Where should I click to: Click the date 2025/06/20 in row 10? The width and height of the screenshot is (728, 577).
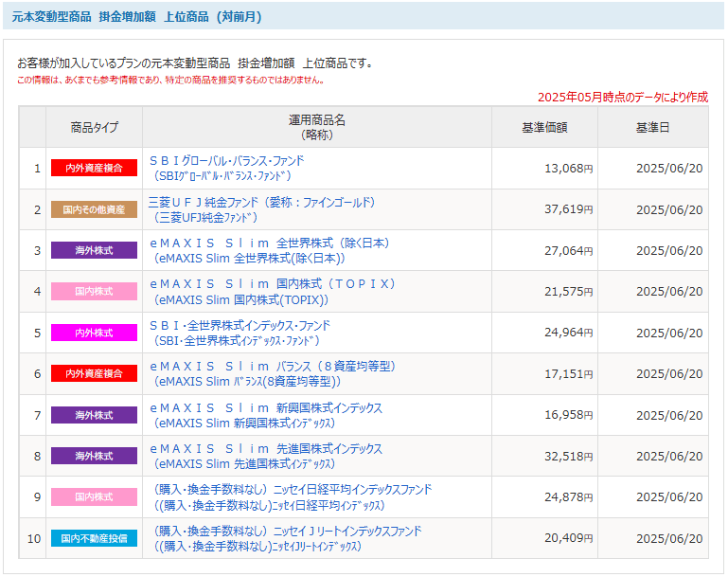[x=669, y=538]
